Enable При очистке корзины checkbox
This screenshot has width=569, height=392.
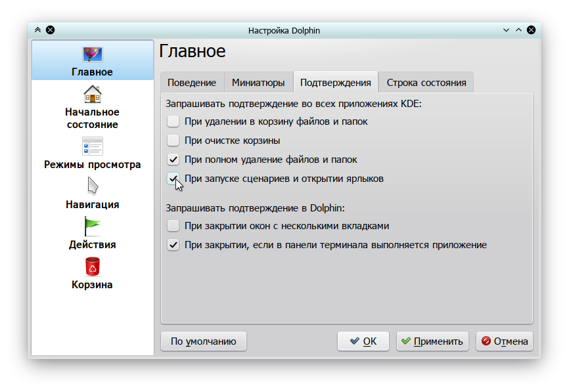point(173,141)
